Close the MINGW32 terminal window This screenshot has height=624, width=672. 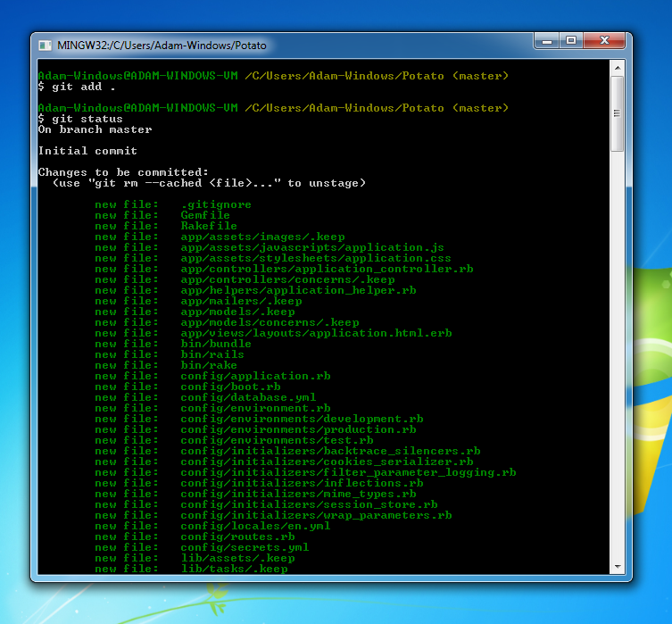(x=604, y=41)
